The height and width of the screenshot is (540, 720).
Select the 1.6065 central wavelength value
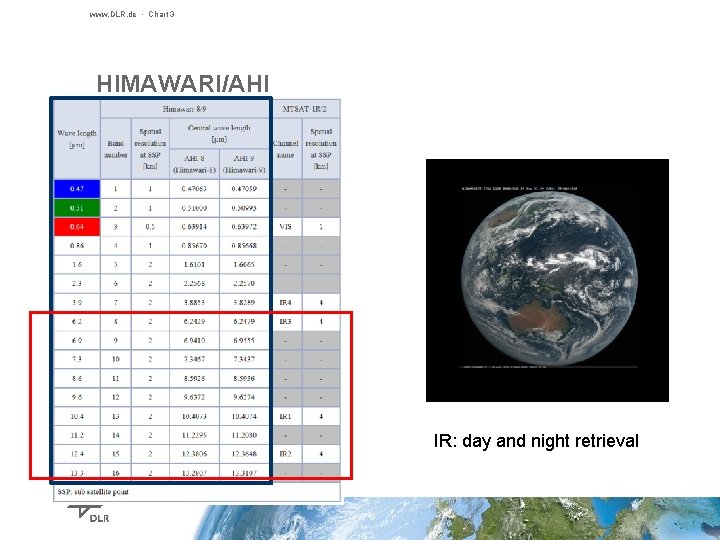tap(244, 264)
